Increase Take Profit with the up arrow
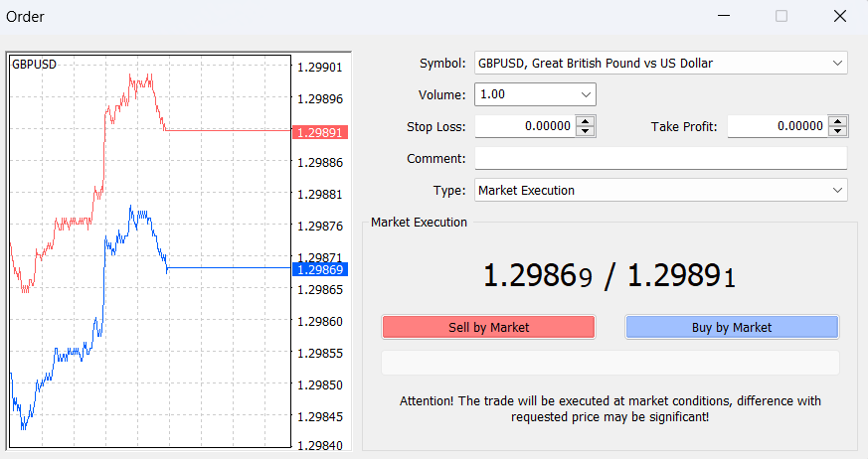Image resolution: width=868 pixels, height=459 pixels. [838, 122]
